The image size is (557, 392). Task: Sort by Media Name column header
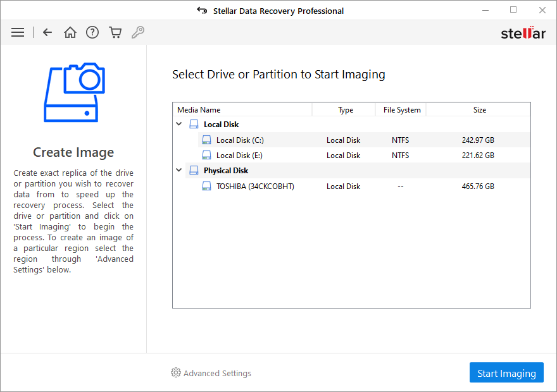pyautogui.click(x=242, y=110)
